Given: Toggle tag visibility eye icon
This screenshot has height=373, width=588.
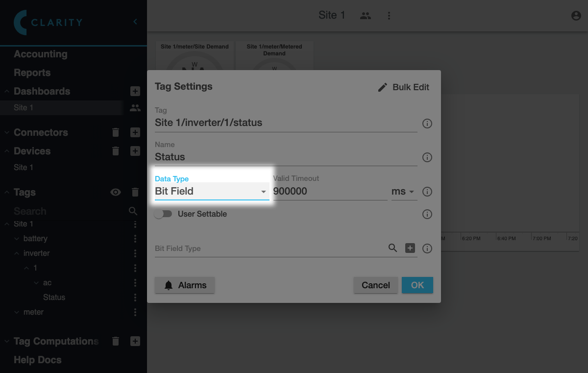Looking at the screenshot, I should click(x=116, y=192).
